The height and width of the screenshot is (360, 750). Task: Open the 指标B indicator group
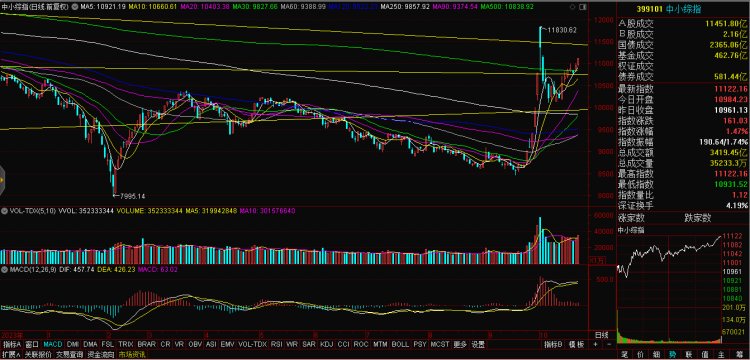click(x=553, y=344)
